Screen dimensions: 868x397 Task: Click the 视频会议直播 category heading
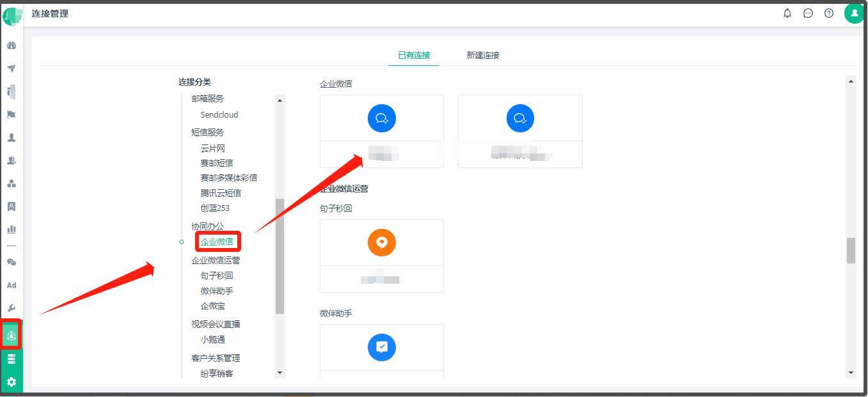click(x=216, y=324)
